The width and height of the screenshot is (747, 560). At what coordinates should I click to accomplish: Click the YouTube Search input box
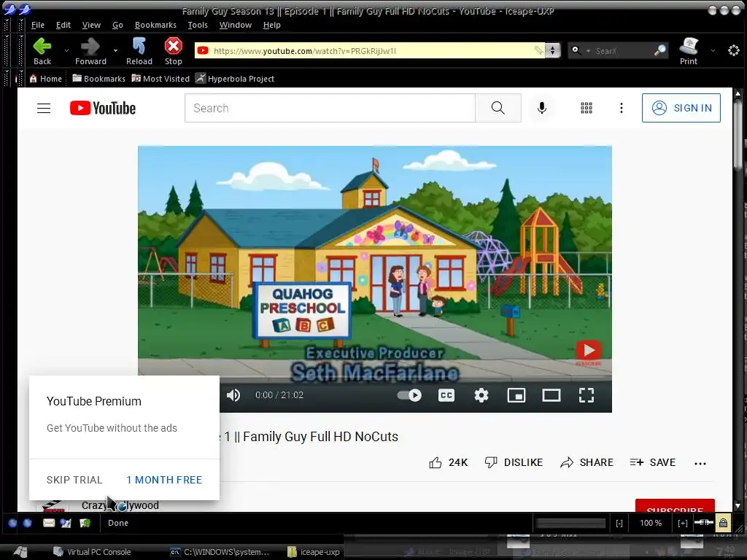[330, 108]
